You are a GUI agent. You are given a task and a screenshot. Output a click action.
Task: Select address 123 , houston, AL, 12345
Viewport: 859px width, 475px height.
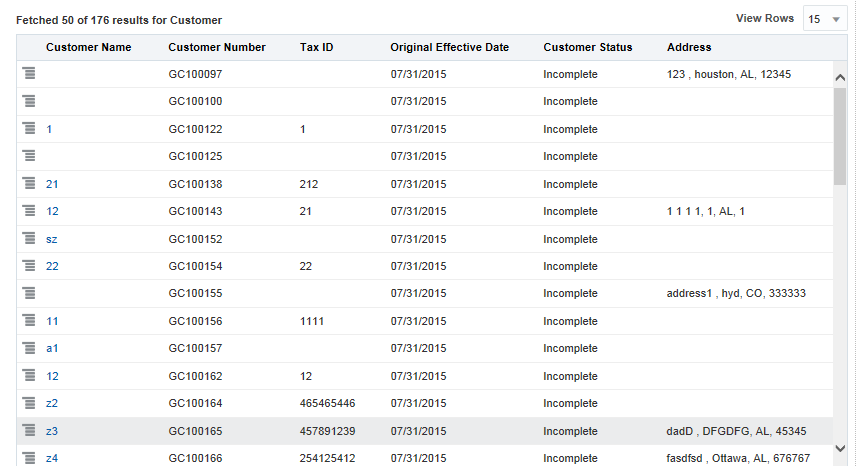(x=729, y=75)
